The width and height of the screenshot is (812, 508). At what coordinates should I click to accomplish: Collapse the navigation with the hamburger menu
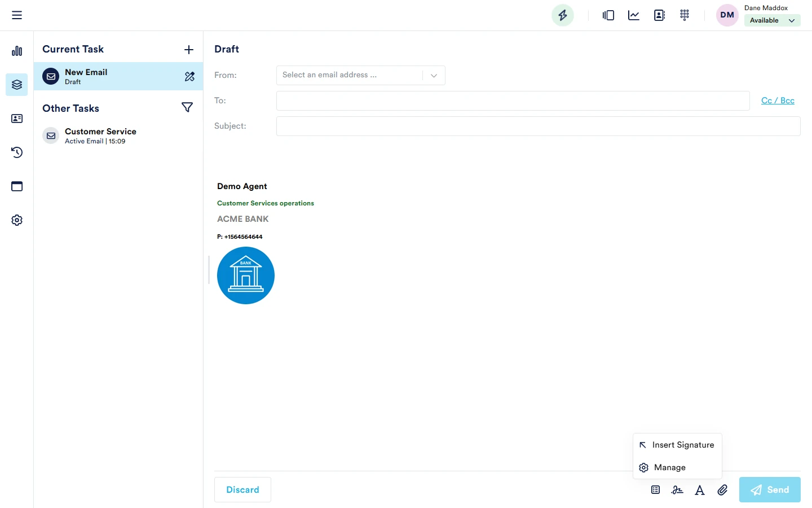tap(17, 15)
